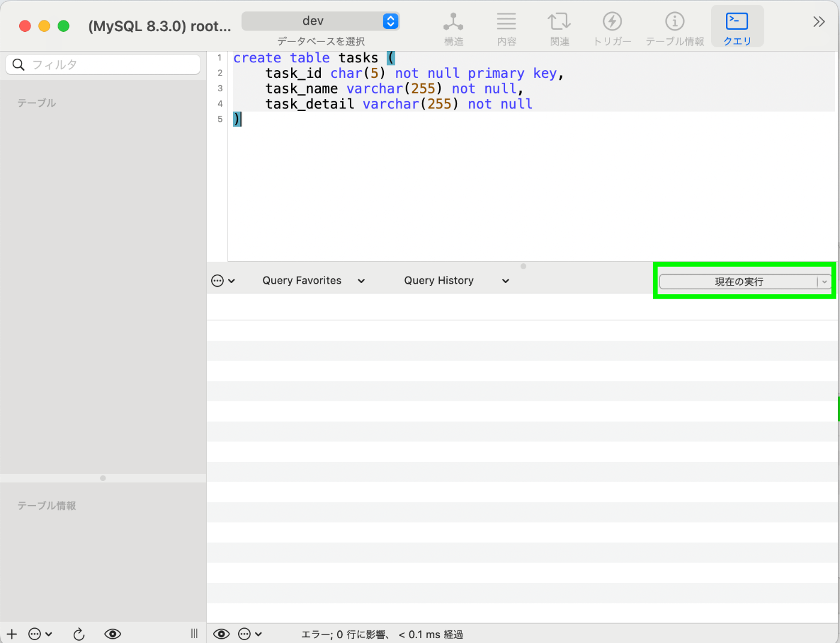Focus the フィルタ table filter field
This screenshot has width=840, height=643.
[103, 65]
